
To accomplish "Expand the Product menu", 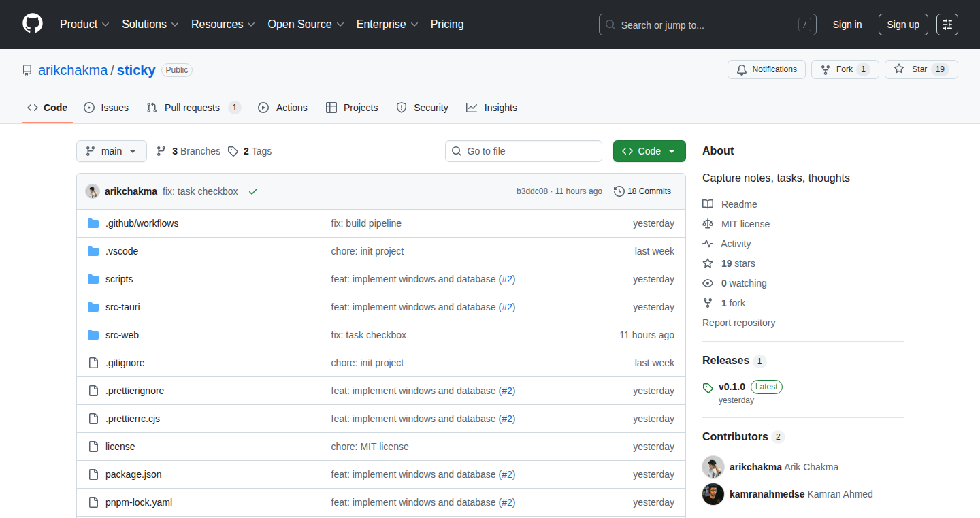I will [84, 25].
